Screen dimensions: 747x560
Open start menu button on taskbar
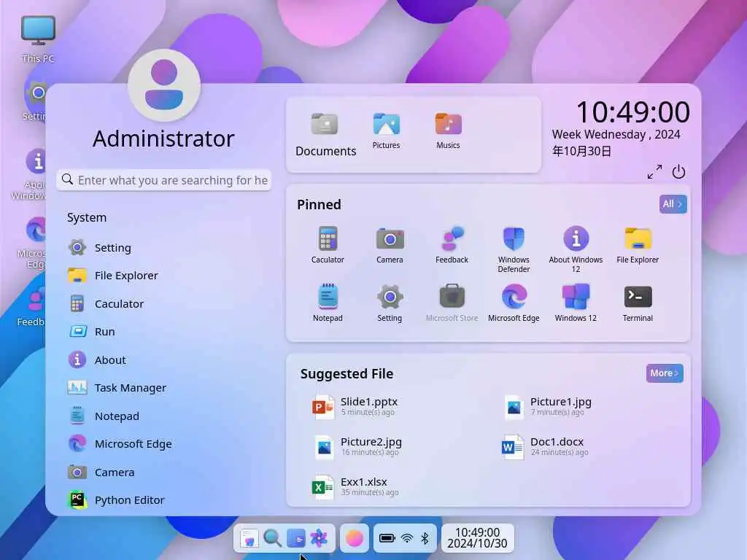coord(249,539)
